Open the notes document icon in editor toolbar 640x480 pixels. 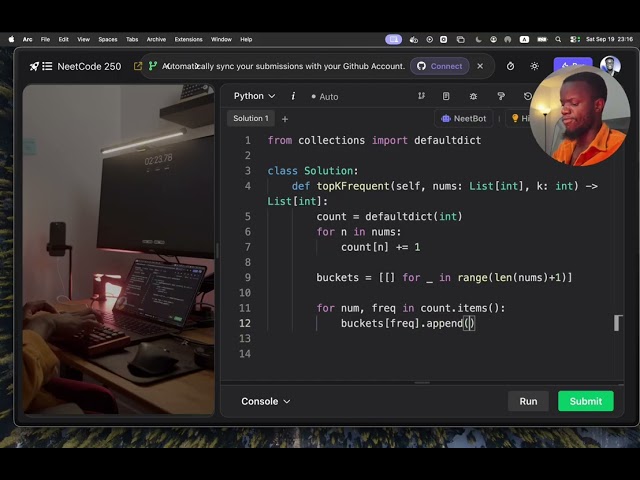(446, 96)
